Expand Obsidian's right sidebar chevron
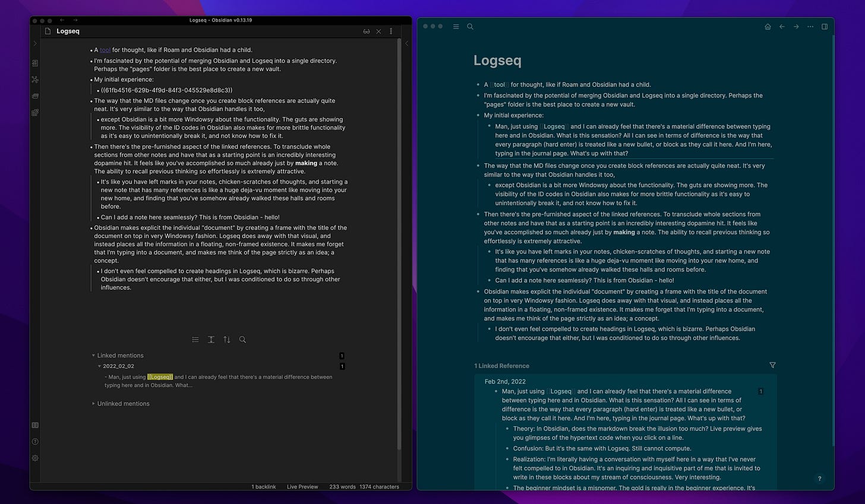865x504 pixels. pyautogui.click(x=406, y=43)
